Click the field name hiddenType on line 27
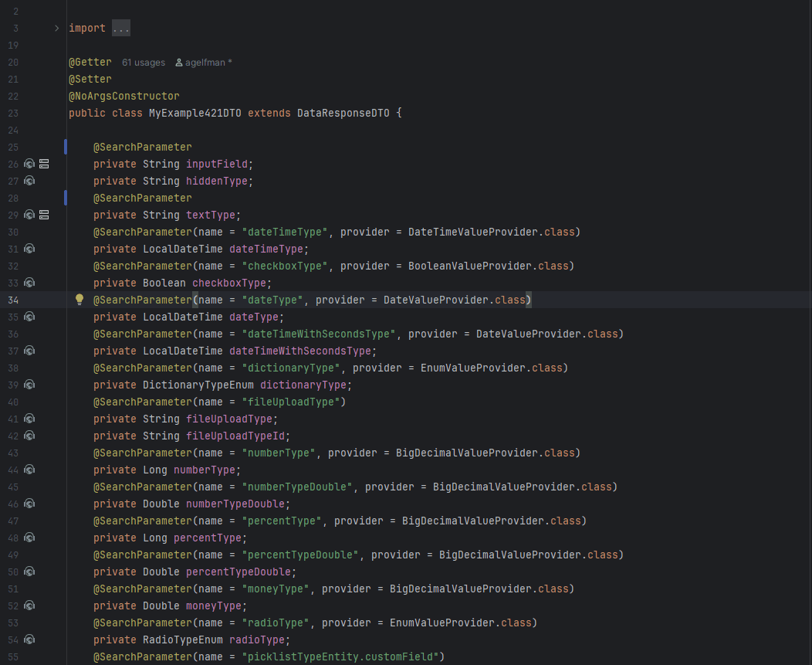 click(x=216, y=181)
